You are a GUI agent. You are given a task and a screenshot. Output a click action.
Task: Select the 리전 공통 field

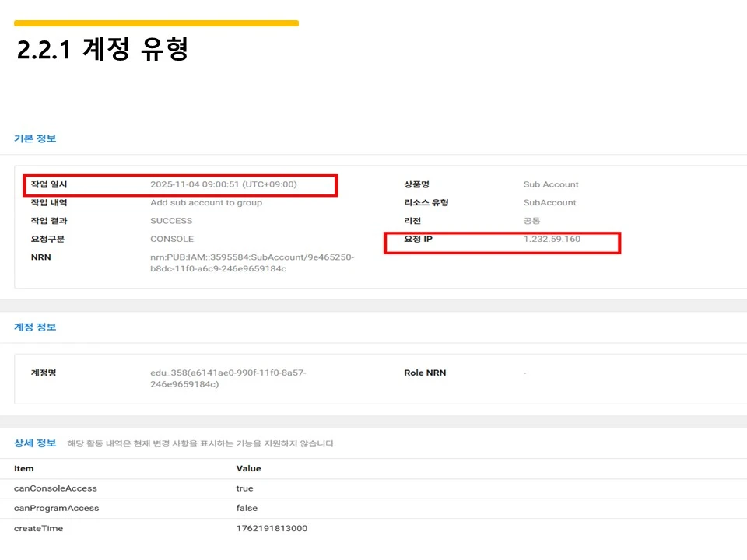[x=532, y=221]
